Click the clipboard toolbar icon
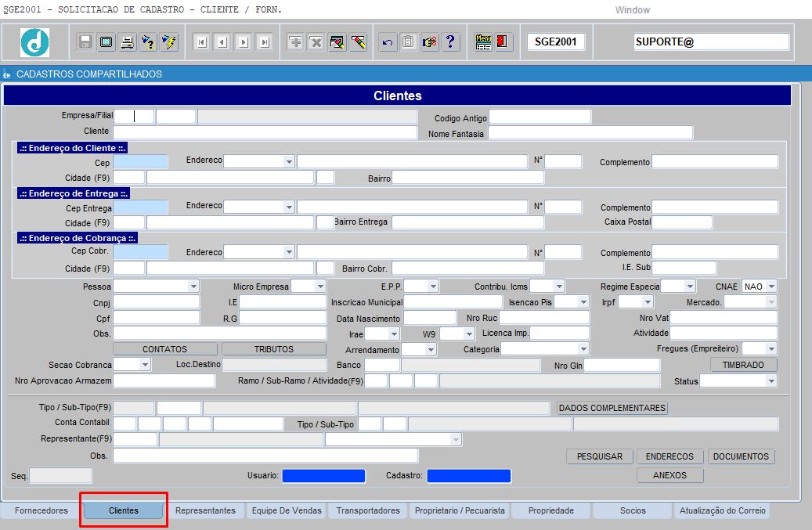Screen dimensions: 812x530 pyautogui.click(x=408, y=42)
